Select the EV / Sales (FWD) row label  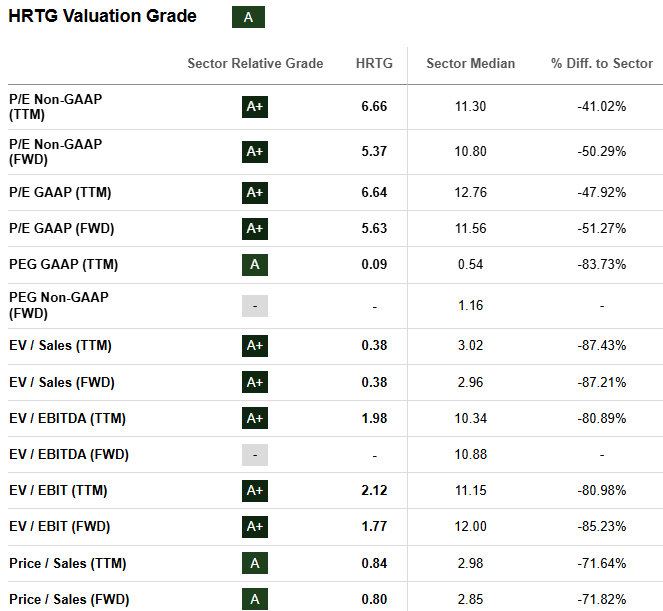[x=60, y=382]
